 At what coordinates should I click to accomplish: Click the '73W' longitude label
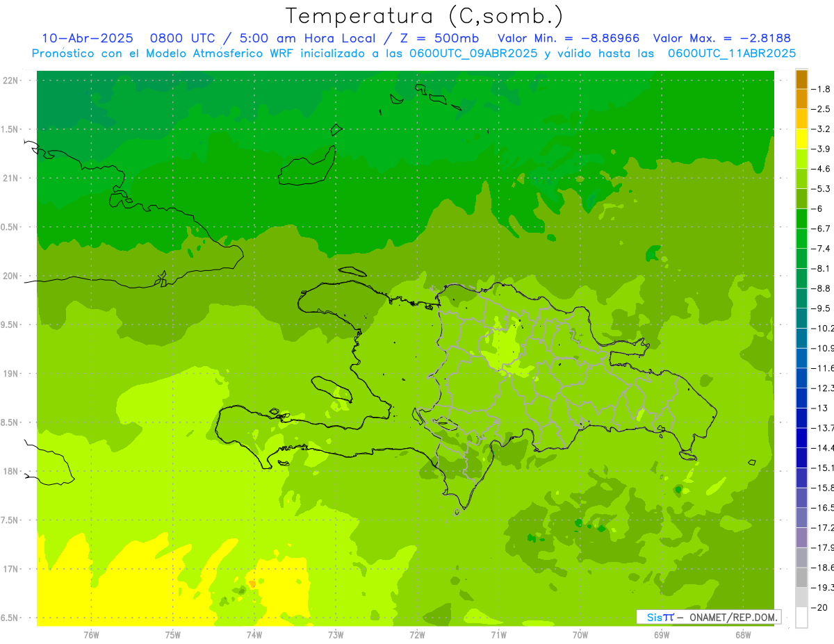pyautogui.click(x=336, y=635)
